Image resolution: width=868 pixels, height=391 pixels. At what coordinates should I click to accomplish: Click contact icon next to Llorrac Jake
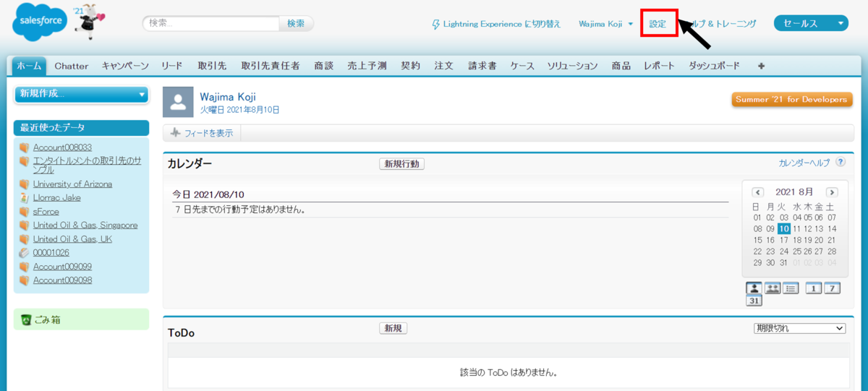pyautogui.click(x=25, y=197)
